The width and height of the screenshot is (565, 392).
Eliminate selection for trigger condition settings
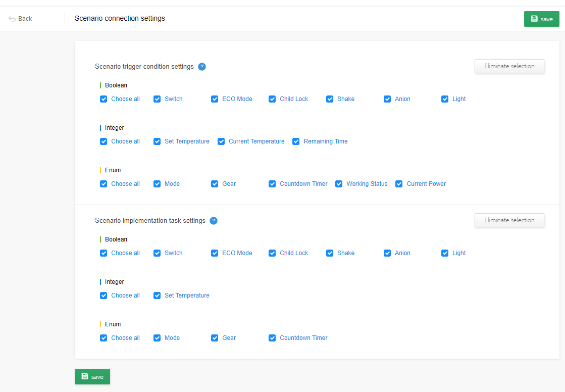click(509, 66)
